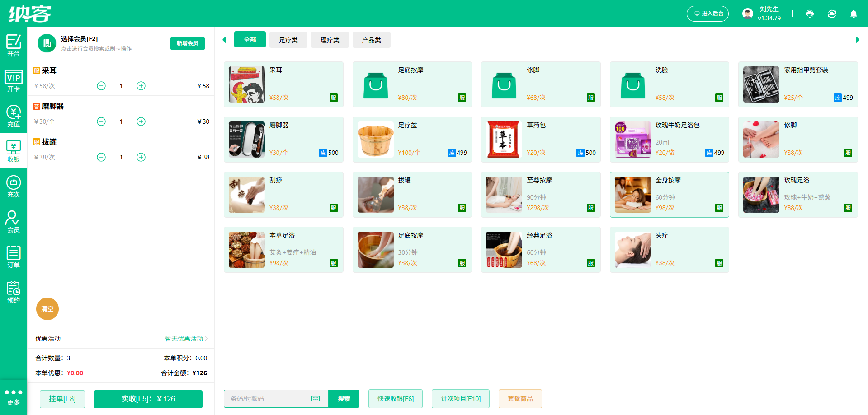The width and height of the screenshot is (868, 415).
Task: Expand 暂无优惠活动 promotions link
Action: pyautogui.click(x=186, y=339)
